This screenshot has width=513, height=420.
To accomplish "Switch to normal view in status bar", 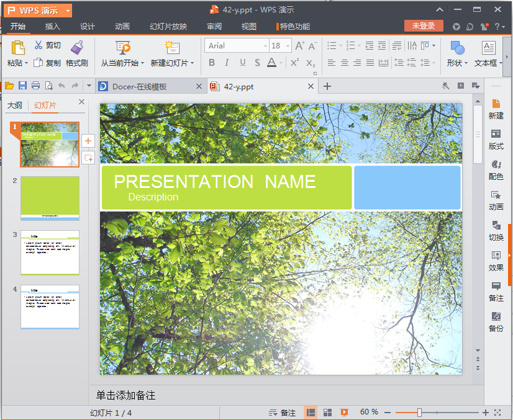I will pyautogui.click(x=311, y=413).
